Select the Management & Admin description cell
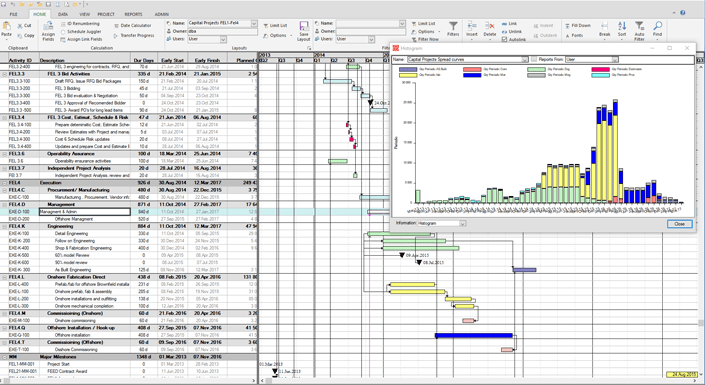The height and width of the screenshot is (385, 705). (x=85, y=212)
